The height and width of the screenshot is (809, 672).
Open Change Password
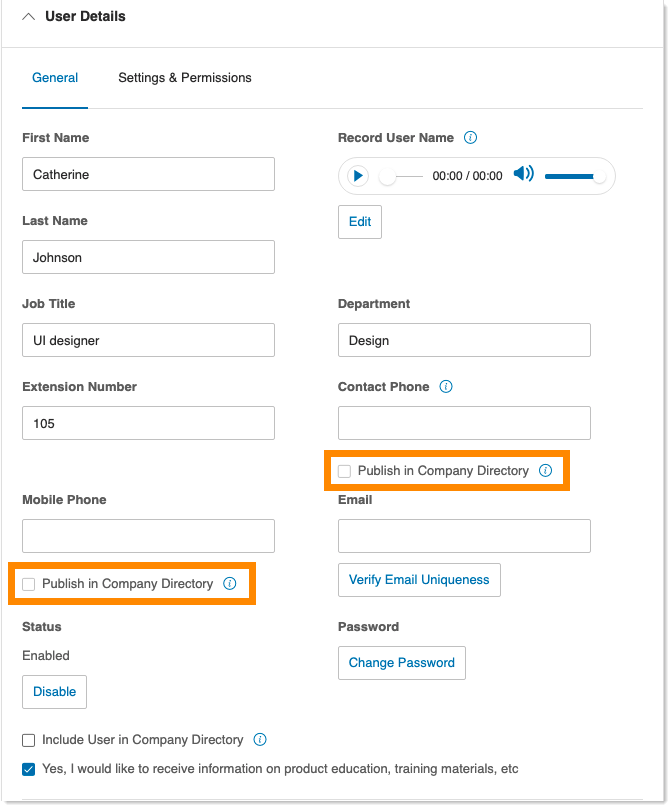pos(401,662)
